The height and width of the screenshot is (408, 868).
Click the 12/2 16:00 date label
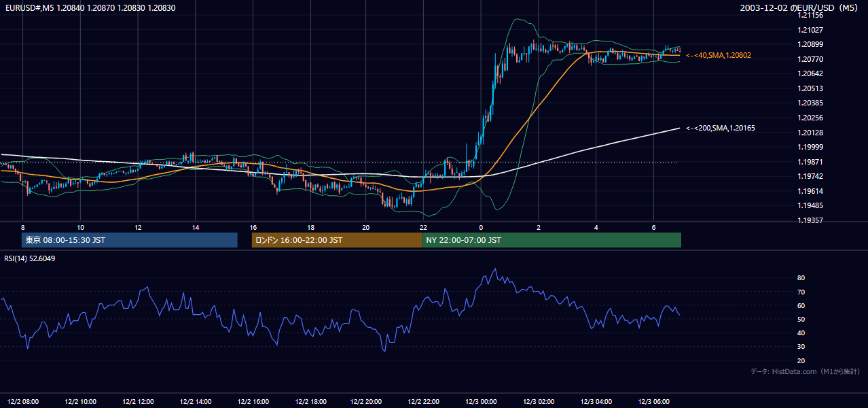253,401
